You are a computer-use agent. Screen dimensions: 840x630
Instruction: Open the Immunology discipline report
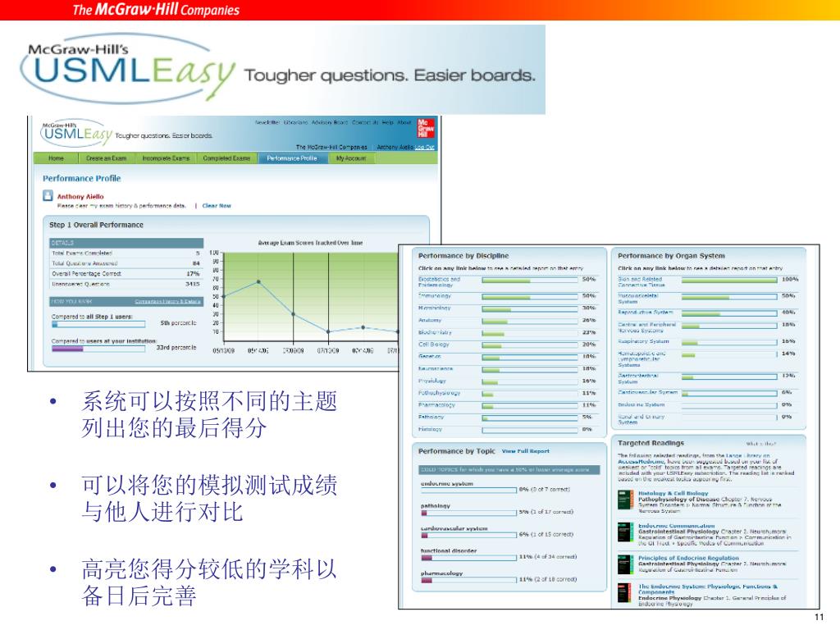click(435, 295)
